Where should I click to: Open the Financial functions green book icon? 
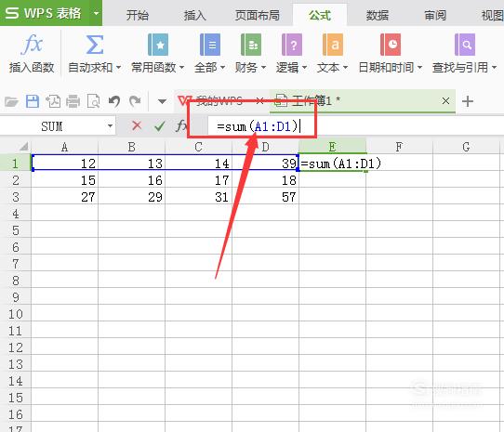tap(251, 45)
